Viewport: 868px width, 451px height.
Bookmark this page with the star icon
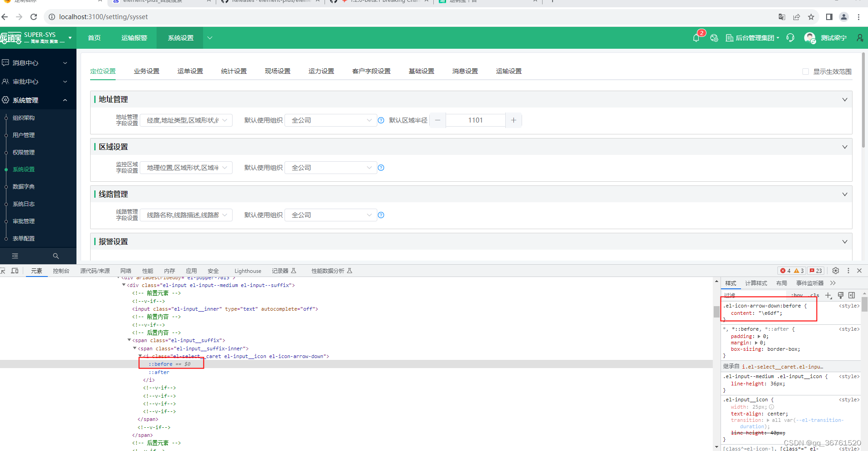tap(811, 17)
